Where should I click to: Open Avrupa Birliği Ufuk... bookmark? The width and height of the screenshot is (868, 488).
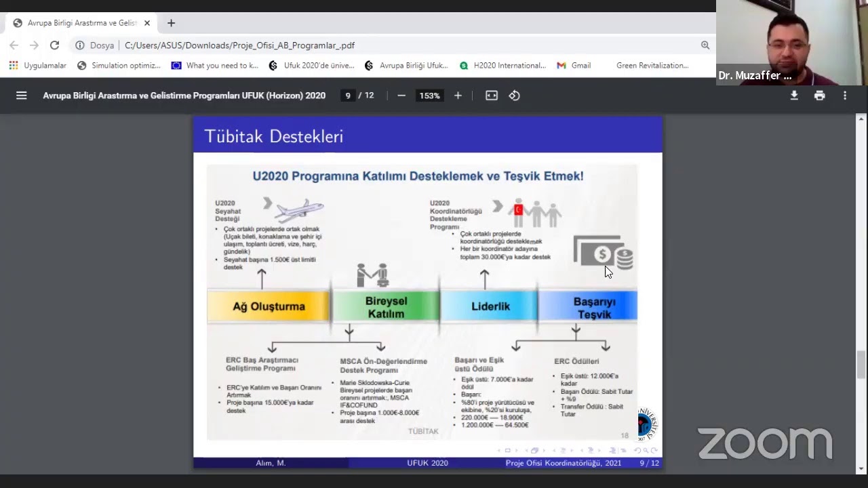tap(406, 66)
